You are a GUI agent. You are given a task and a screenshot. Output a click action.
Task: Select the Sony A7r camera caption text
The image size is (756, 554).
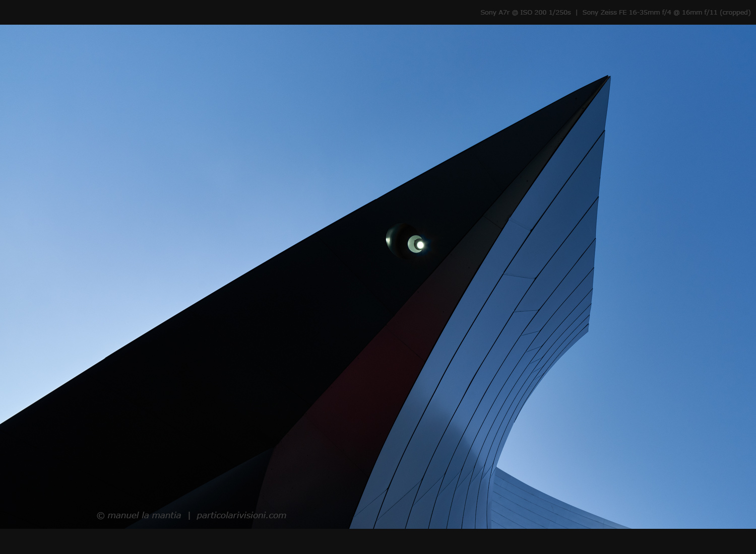[495, 13]
